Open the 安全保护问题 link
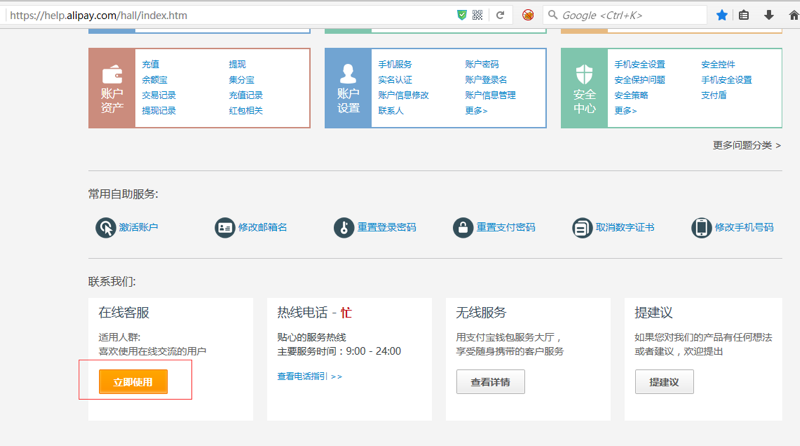Screen dimensions: 800x446 (640, 80)
